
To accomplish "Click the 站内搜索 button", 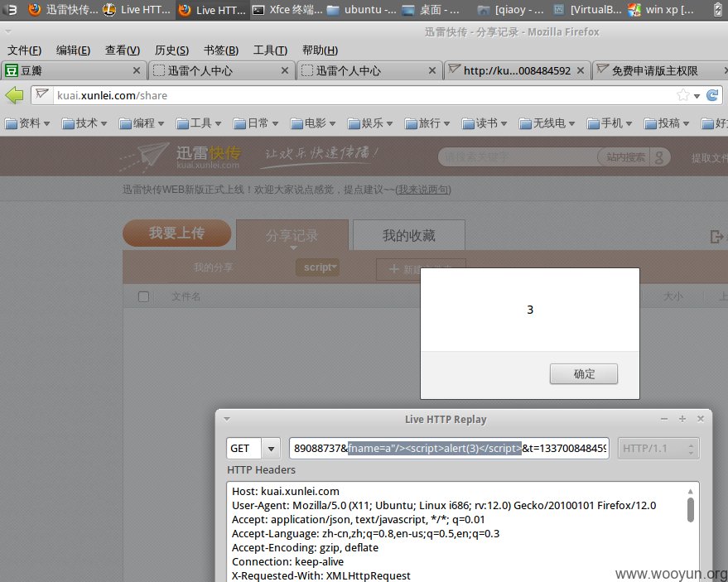I will click(624, 157).
